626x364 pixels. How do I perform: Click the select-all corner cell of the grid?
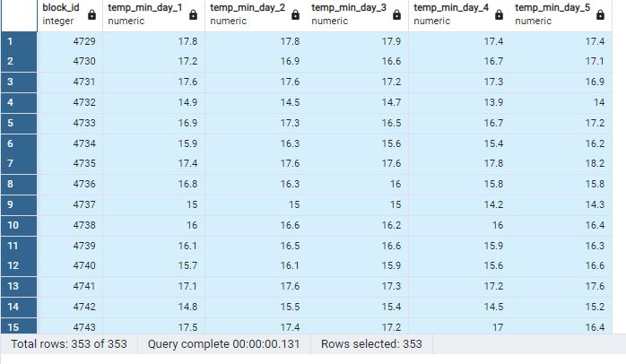(19, 15)
